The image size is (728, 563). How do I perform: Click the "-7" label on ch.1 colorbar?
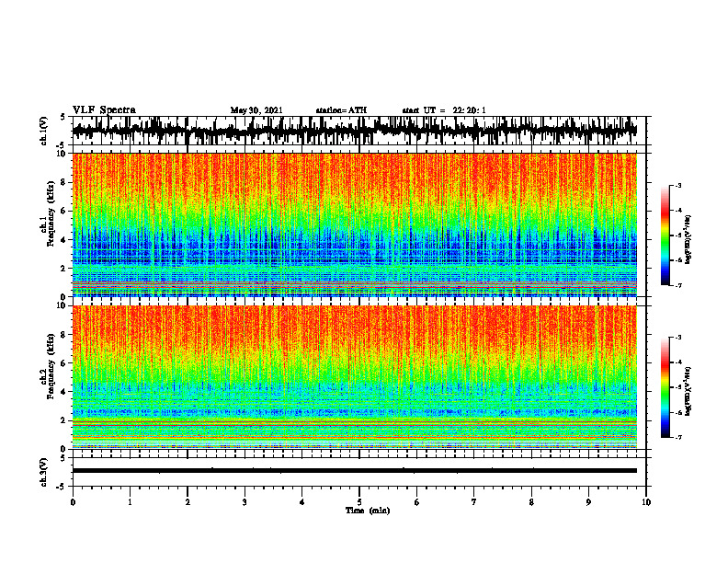coord(678,286)
